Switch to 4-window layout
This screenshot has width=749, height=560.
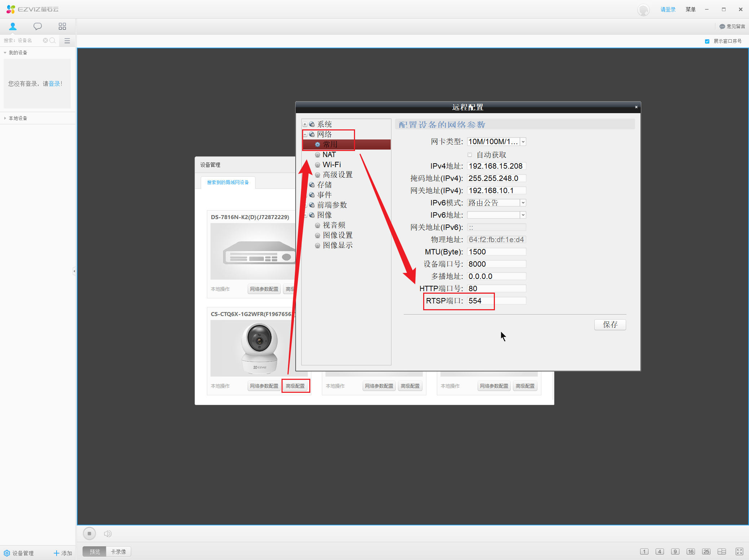[x=660, y=552]
